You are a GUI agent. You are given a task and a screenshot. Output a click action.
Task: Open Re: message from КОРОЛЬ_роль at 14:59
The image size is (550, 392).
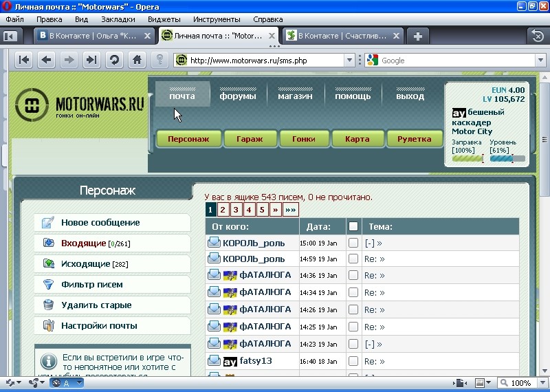[x=374, y=259]
